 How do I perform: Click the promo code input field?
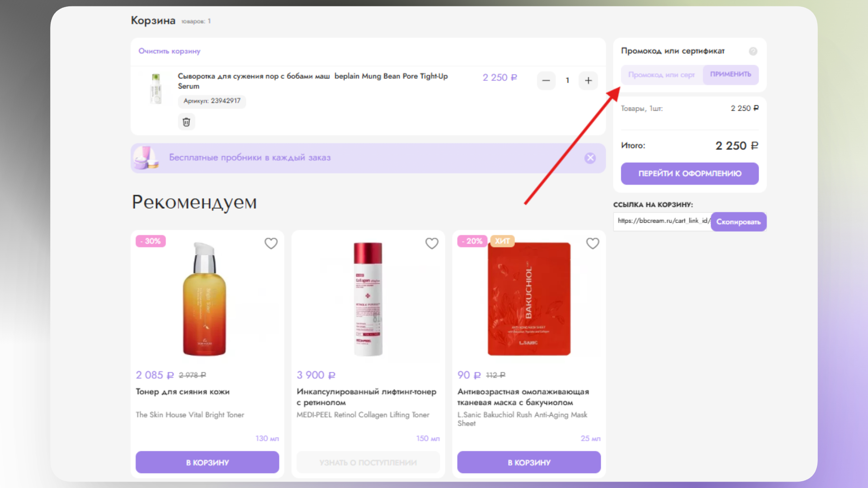[x=661, y=75]
